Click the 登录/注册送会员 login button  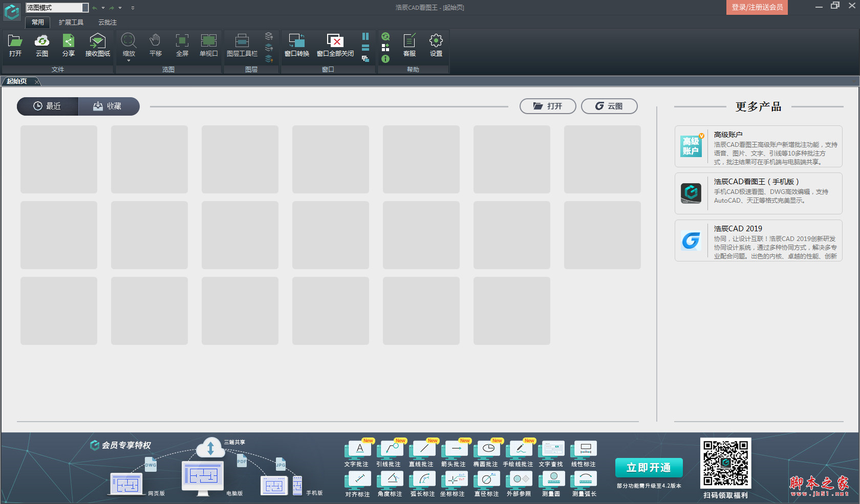(757, 7)
